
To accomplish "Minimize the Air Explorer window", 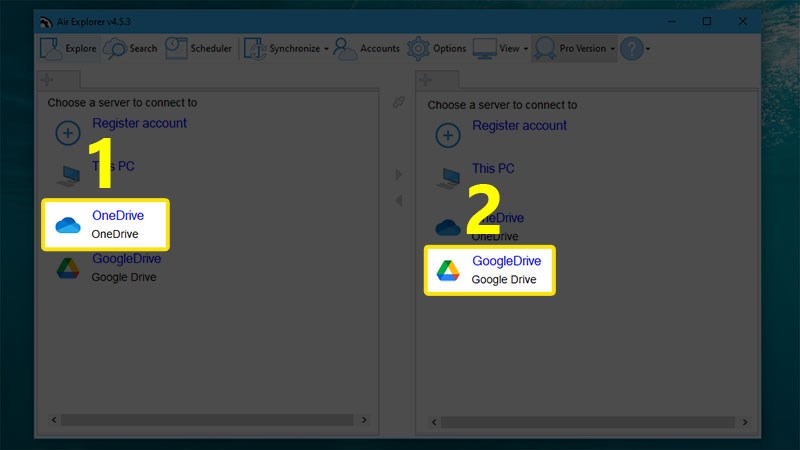I will [x=672, y=21].
